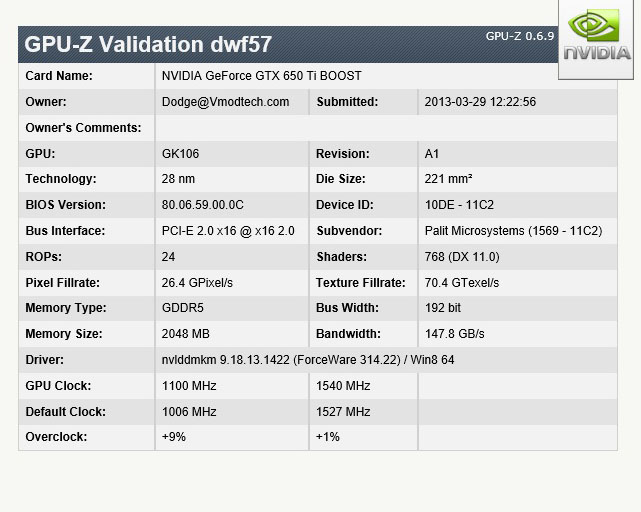The width and height of the screenshot is (641, 512).
Task: Click the GK106 GPU value
Action: [180, 154]
